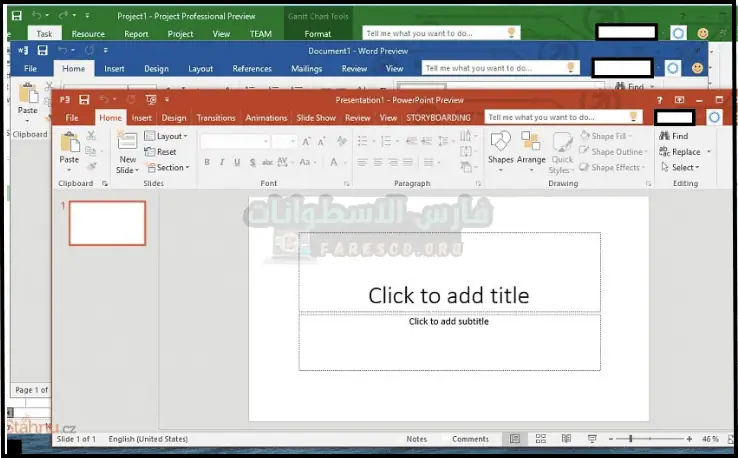Open the Transitions tab
Screen dimensions: 738x458
coord(216,118)
